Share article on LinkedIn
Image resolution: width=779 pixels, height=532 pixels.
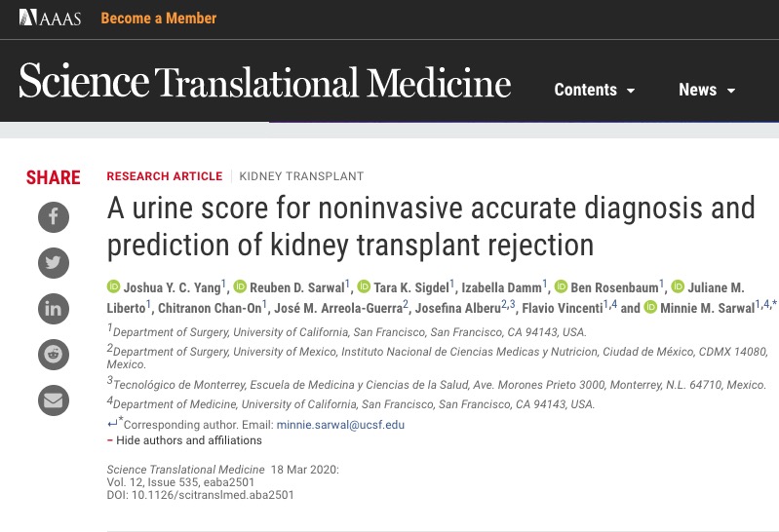coord(54,309)
